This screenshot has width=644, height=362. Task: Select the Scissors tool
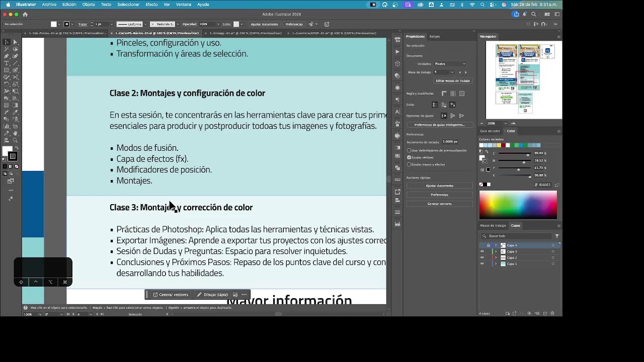coord(16,77)
